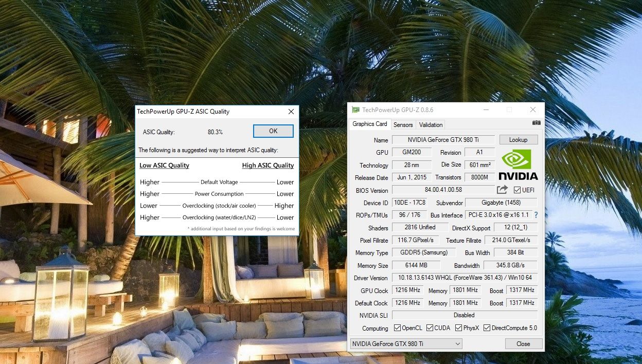Switch to the Validation tab
Screen dimensions: 642x364
pyautogui.click(x=431, y=124)
